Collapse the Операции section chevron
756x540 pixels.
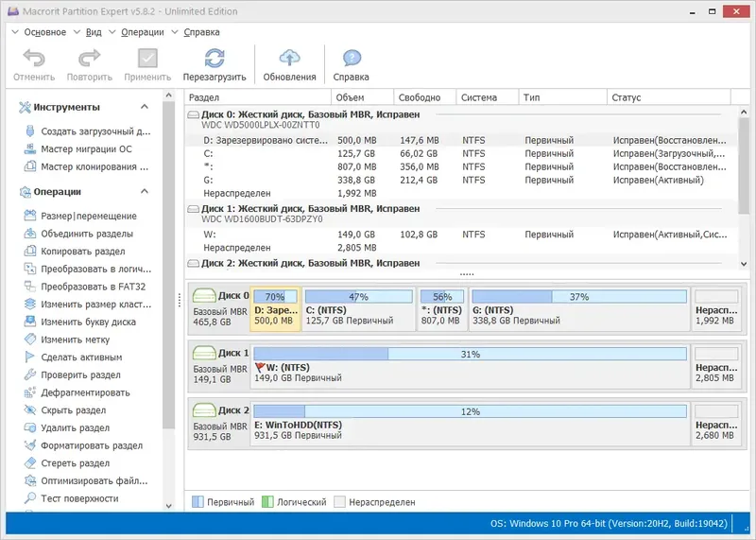(x=145, y=192)
